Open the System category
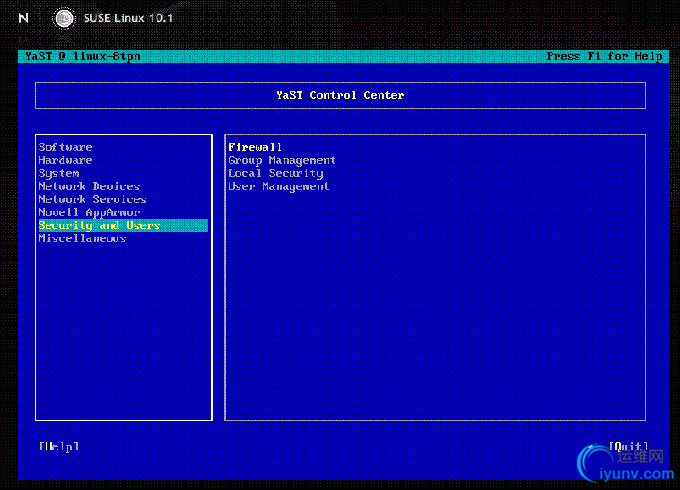This screenshot has width=680, height=490. point(59,173)
